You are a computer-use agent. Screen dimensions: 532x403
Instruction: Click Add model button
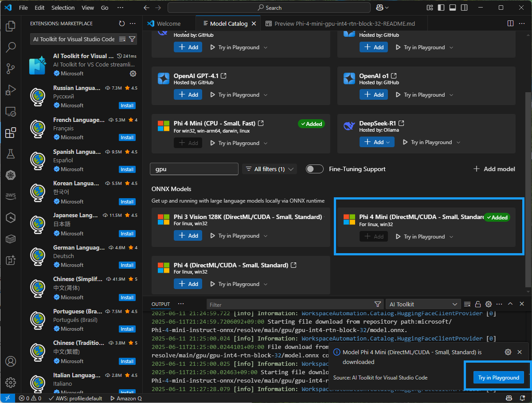point(494,169)
